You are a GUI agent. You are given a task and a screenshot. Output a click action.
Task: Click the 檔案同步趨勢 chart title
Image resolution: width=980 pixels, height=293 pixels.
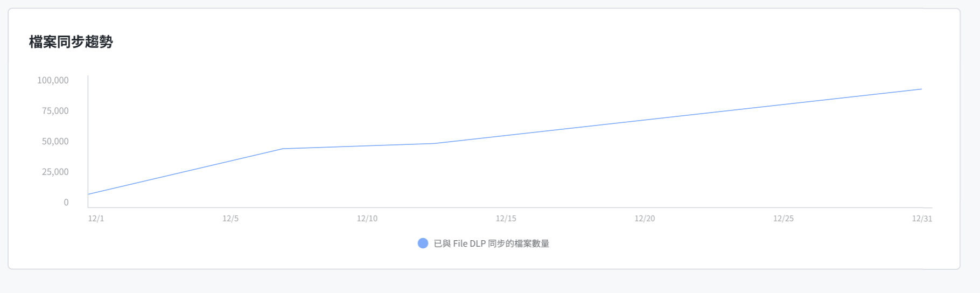point(71,42)
